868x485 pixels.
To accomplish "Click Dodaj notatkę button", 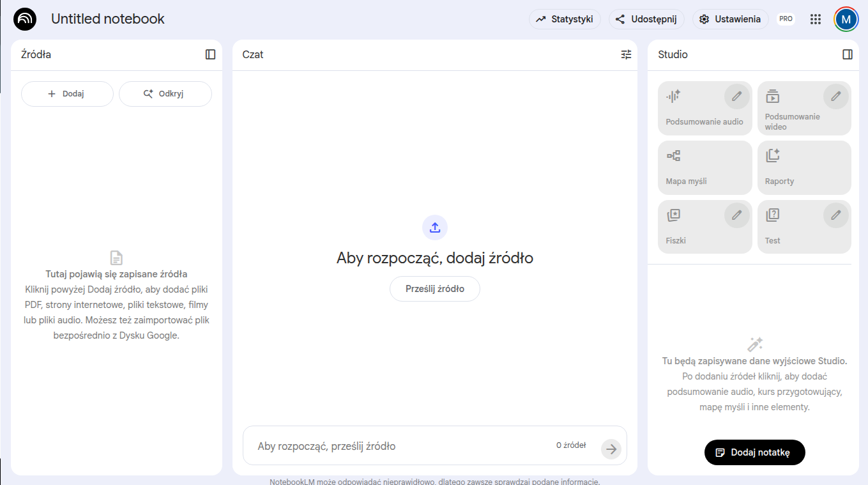I will [754, 452].
